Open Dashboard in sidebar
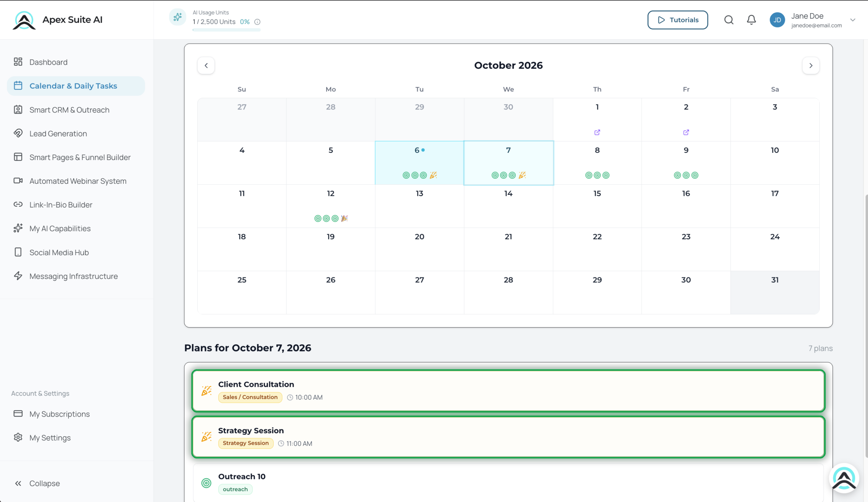The image size is (868, 502). coord(76,62)
